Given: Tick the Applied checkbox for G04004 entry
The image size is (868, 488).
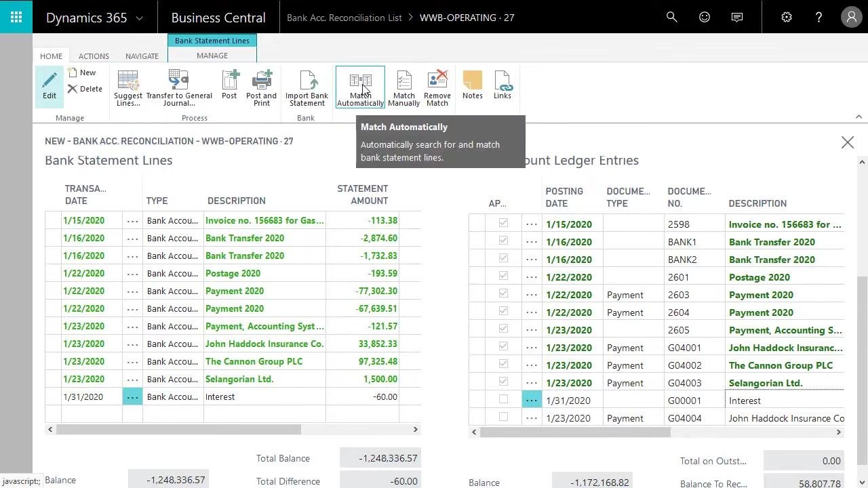Looking at the screenshot, I should pos(503,417).
